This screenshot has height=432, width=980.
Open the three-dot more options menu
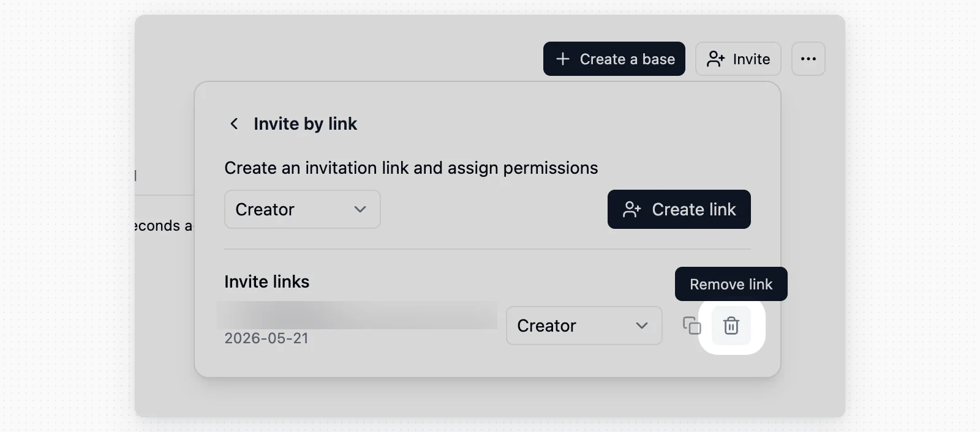(809, 59)
